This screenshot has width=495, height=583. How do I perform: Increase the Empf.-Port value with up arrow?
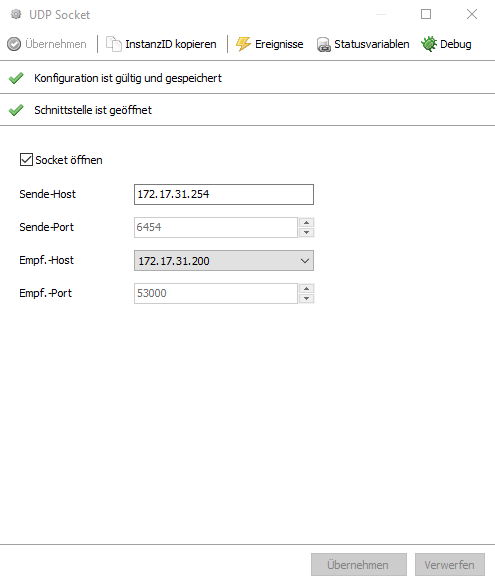[307, 288]
